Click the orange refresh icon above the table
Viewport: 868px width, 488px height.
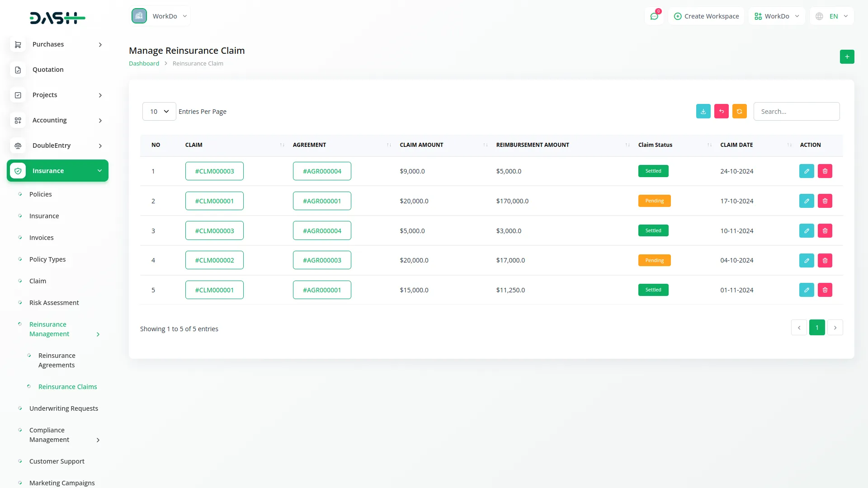point(739,111)
